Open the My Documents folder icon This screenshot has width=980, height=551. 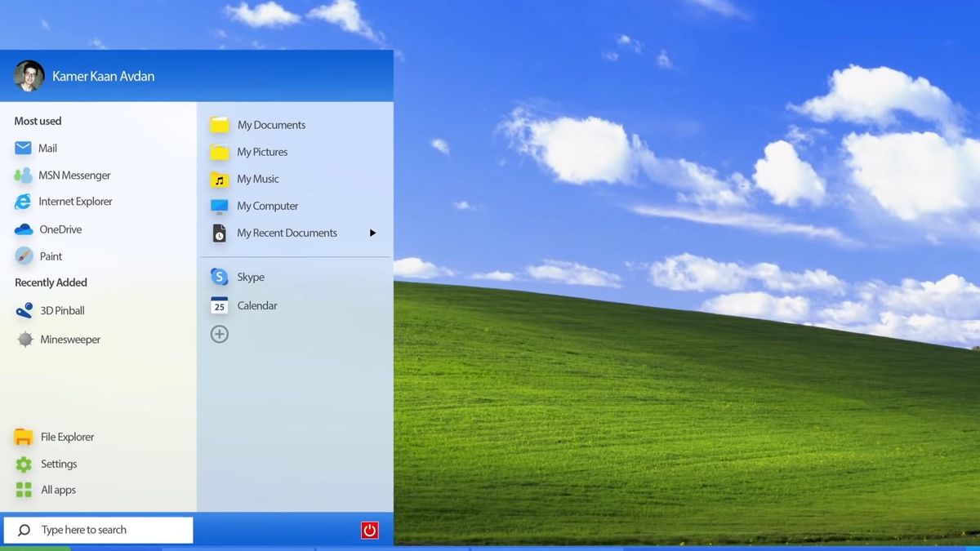tap(219, 125)
